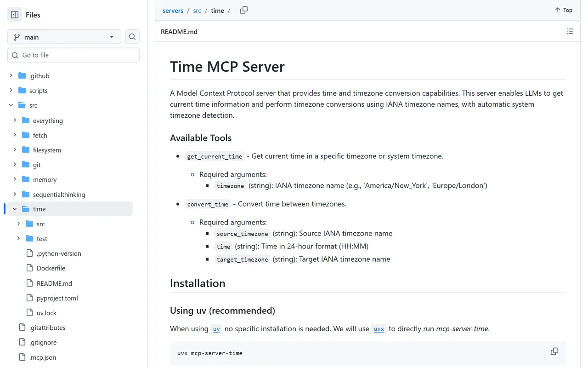
Task: Click the fetch folder icon
Action: (26, 135)
